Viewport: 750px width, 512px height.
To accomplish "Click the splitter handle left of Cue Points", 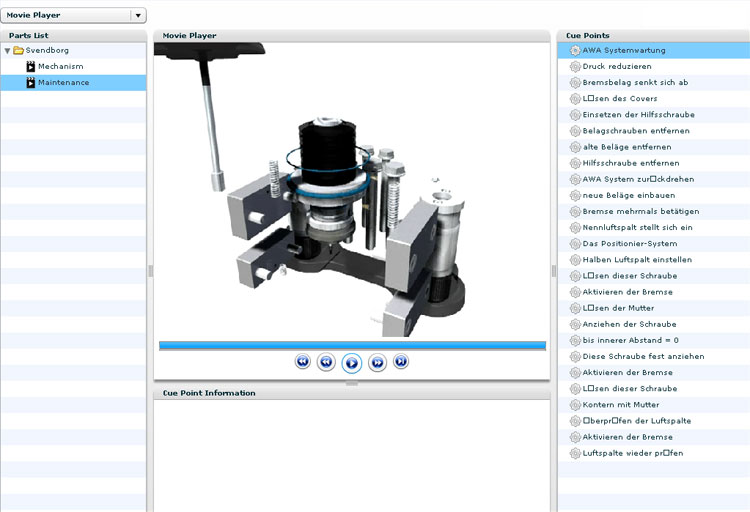I will (x=554, y=271).
